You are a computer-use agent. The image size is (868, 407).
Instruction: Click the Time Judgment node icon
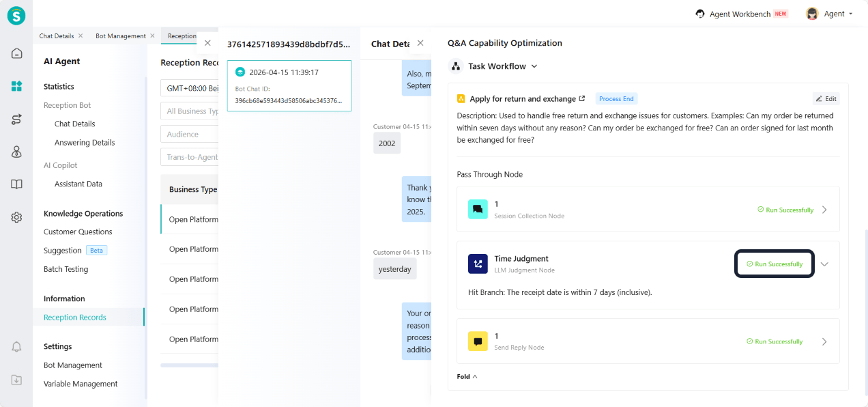(x=478, y=264)
